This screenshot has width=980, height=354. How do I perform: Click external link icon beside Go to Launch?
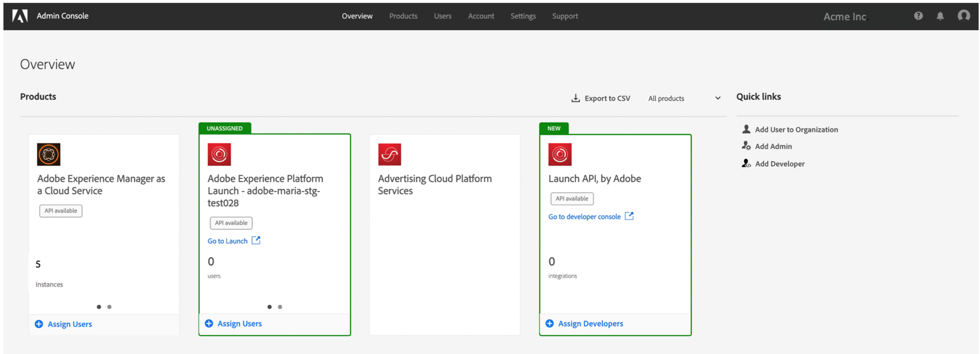256,240
